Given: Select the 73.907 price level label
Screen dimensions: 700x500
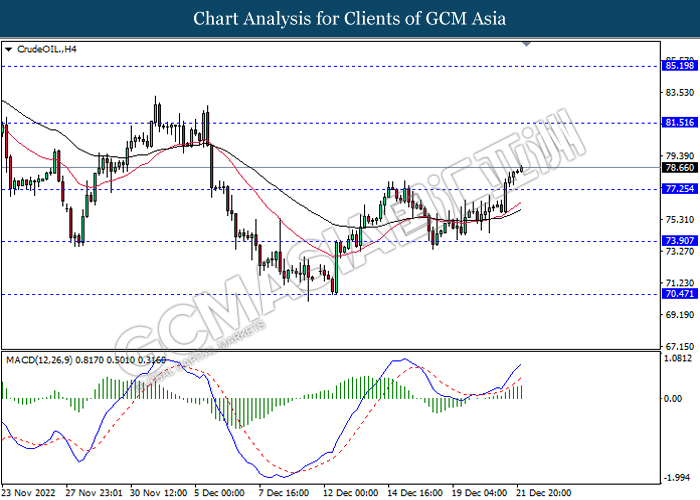Looking at the screenshot, I should (x=679, y=241).
